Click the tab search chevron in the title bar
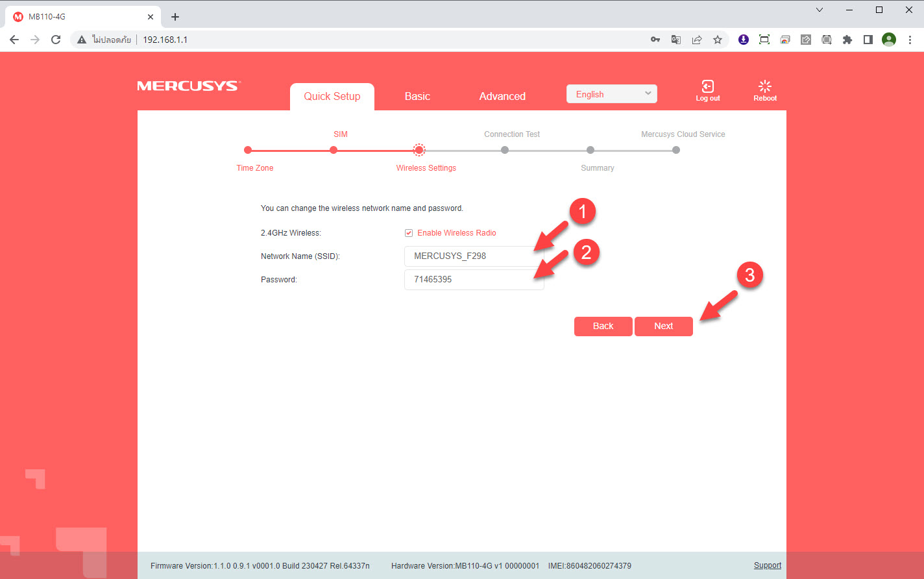Screen dimensions: 924x579 820,10
